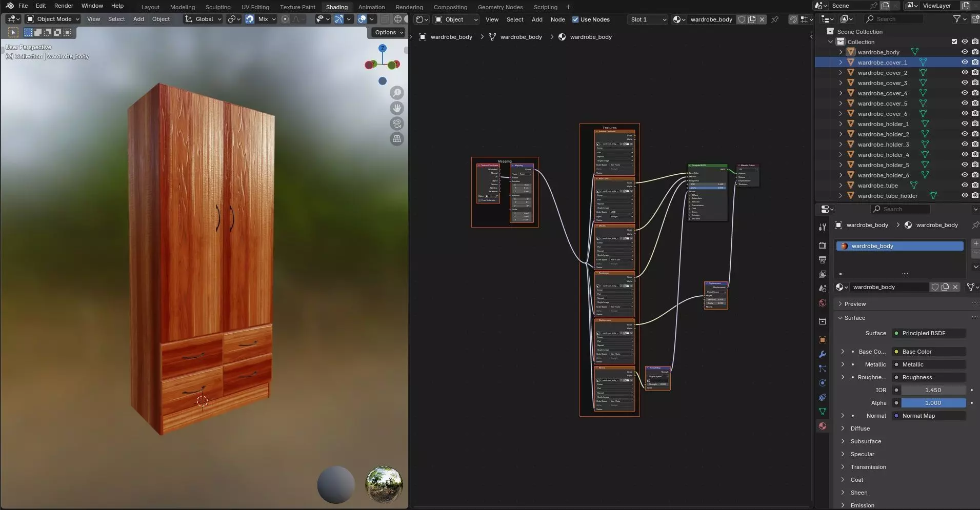Viewport: 980px width, 510px height.
Task: Toggle camera view gizmo in viewport
Action: pos(397,124)
